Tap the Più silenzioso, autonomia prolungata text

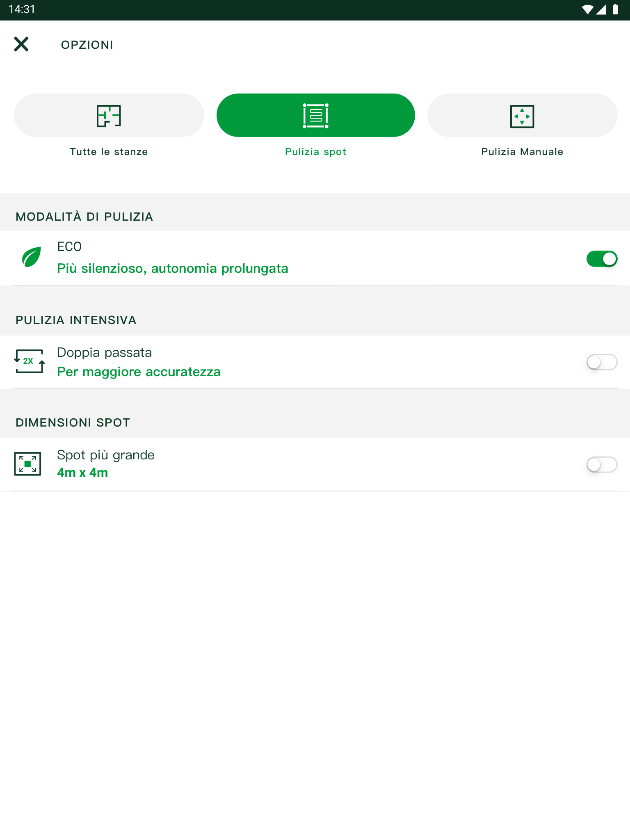coord(173,269)
